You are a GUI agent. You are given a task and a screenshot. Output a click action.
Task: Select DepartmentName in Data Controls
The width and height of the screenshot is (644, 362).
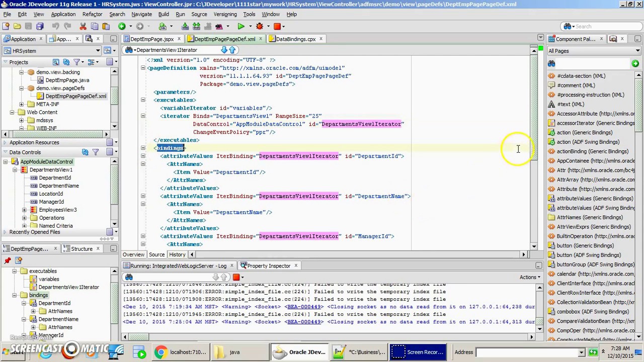58,186
